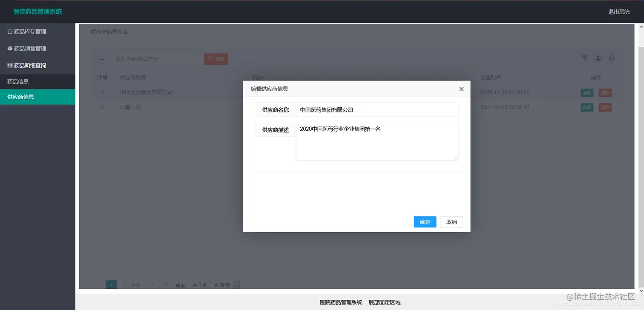Screen dimensions: 644x310
Task: Click the 2021-03-28 20:37:42 timestamp cell
Action: (505, 107)
